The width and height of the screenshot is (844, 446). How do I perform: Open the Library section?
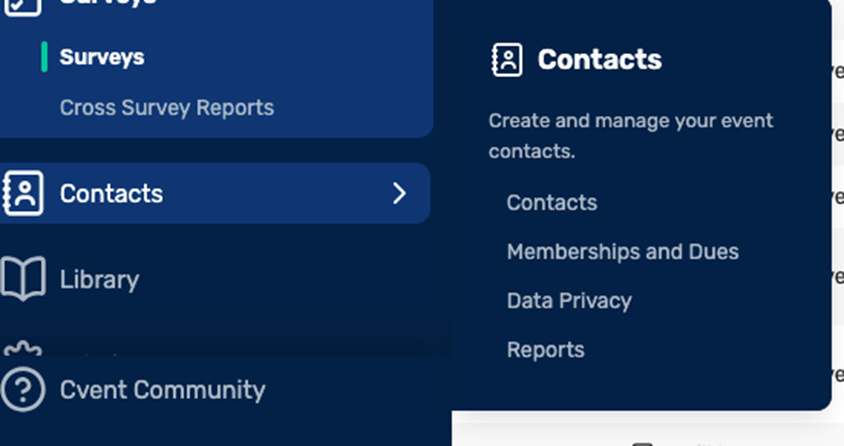tap(99, 280)
